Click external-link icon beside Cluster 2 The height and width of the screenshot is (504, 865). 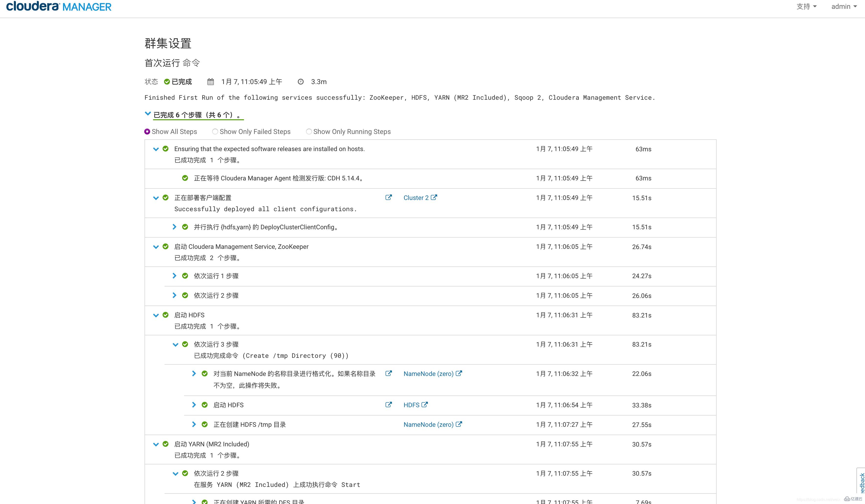tap(434, 197)
